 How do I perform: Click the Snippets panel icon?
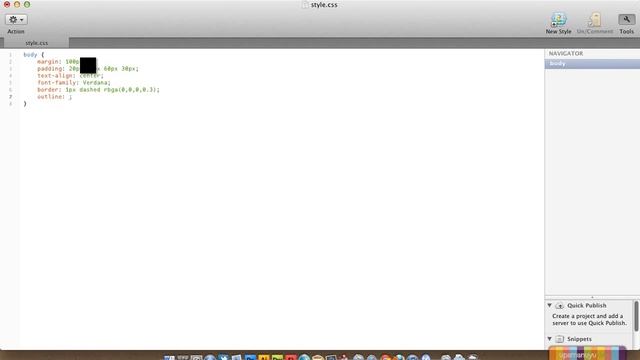point(560,339)
